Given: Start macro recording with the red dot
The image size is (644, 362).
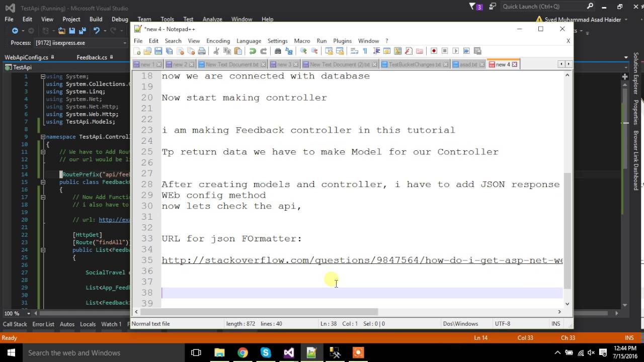Looking at the screenshot, I should [434, 51].
